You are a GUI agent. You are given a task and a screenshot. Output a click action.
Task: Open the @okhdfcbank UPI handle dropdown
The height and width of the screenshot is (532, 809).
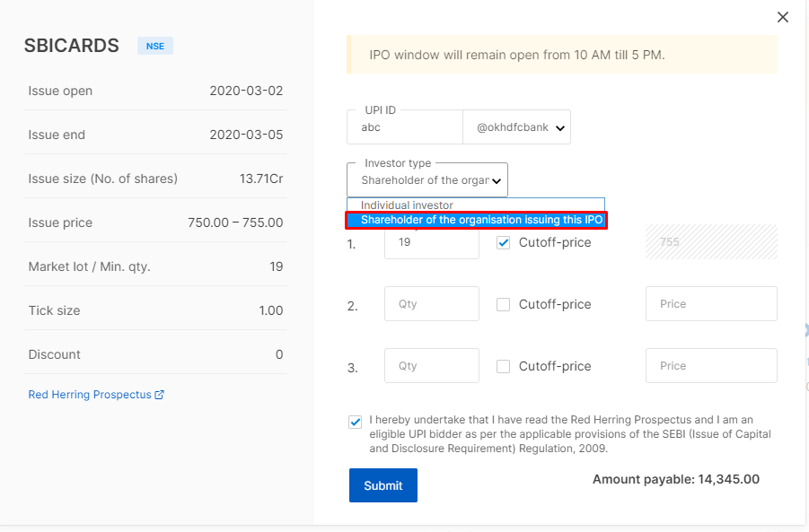[x=516, y=127]
